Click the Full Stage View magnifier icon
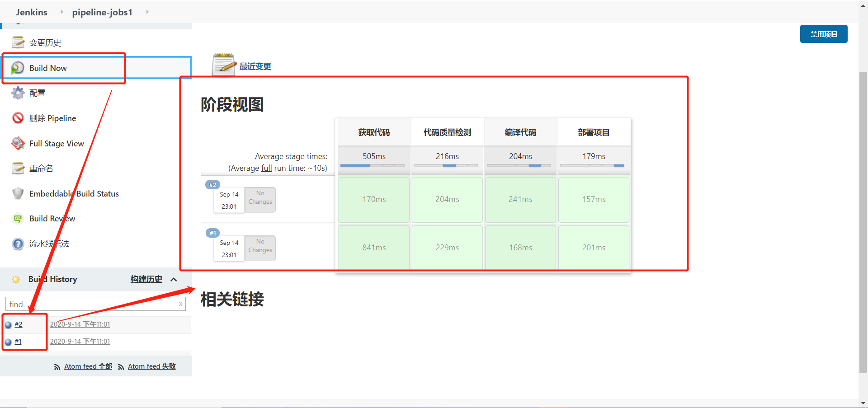868x408 pixels. [18, 143]
